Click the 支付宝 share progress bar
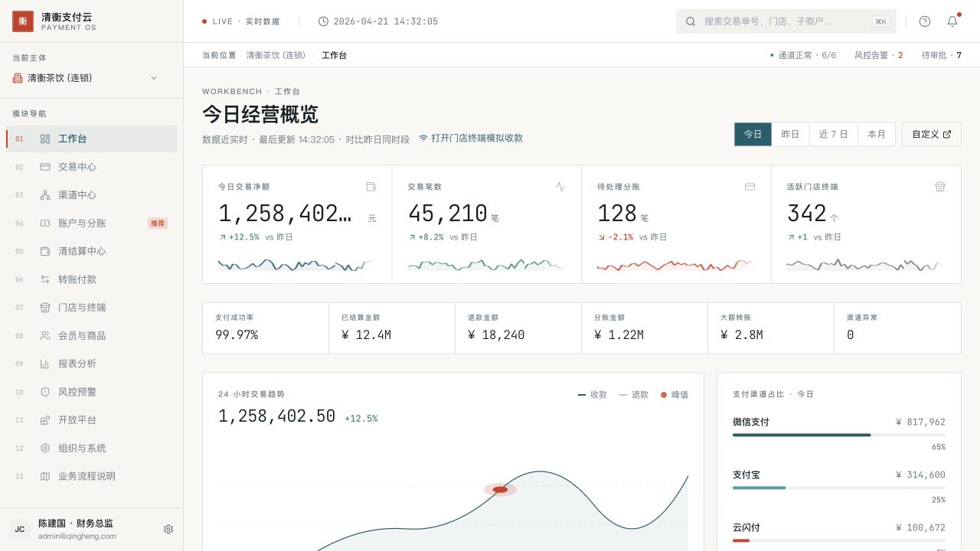 coord(839,487)
